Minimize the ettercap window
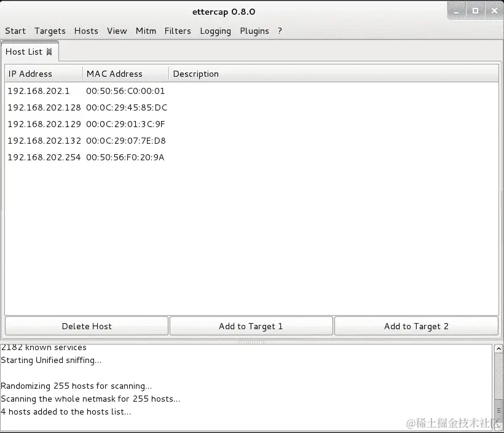Screen dimensions: 504x433 click(x=457, y=11)
